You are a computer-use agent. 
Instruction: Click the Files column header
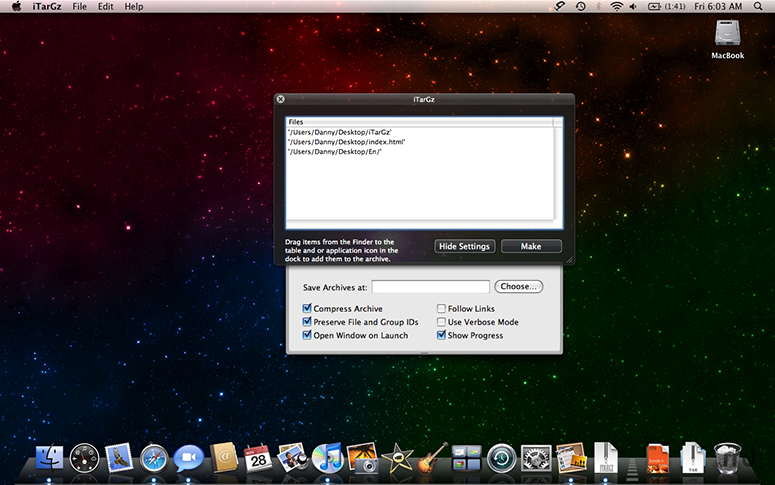(420, 122)
